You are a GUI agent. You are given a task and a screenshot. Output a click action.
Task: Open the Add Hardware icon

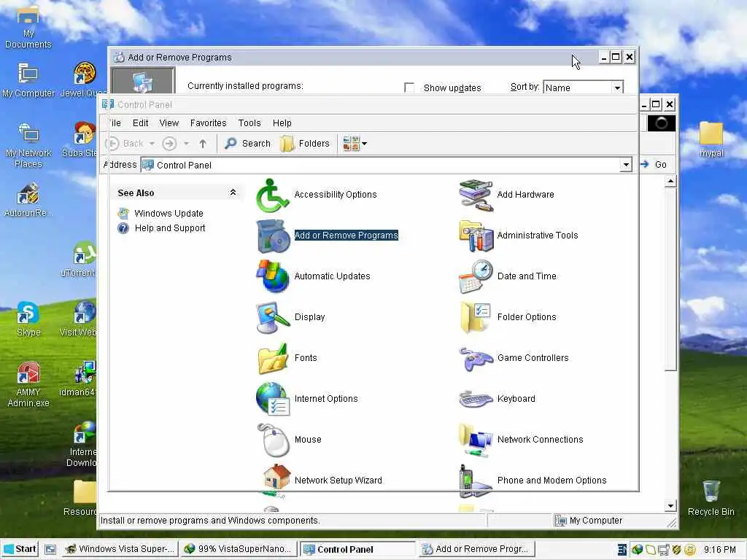476,195
